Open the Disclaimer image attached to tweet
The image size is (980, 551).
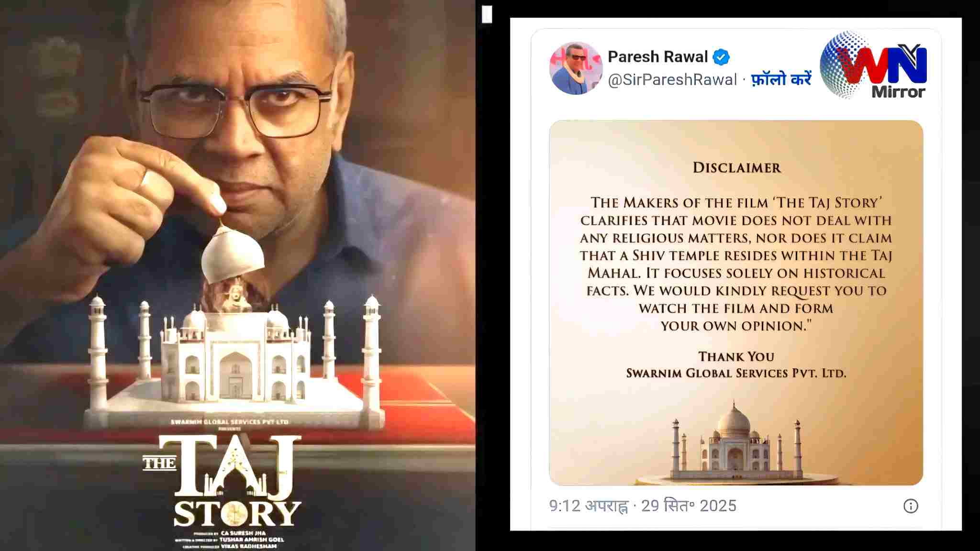pos(736,303)
